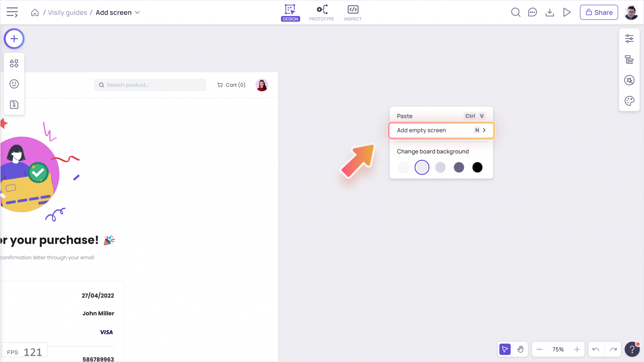Open the emoji and stickers panel
Image resolution: width=644 pixels, height=362 pixels.
click(x=14, y=84)
